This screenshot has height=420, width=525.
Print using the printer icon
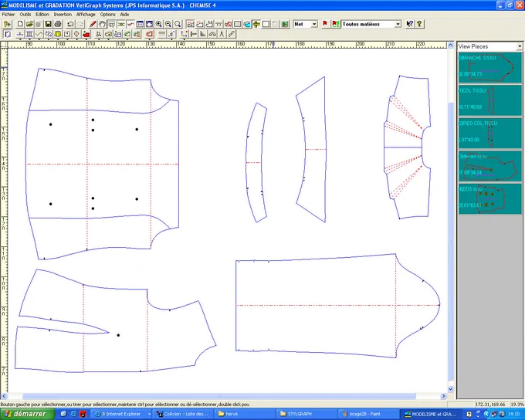pos(58,24)
